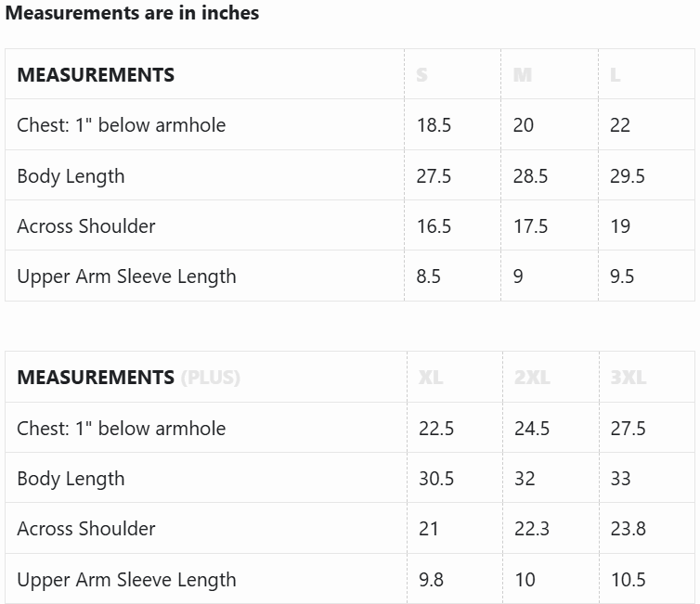The height and width of the screenshot is (604, 700).
Task: Click the body length value 29.5 for size L
Action: pyautogui.click(x=628, y=176)
